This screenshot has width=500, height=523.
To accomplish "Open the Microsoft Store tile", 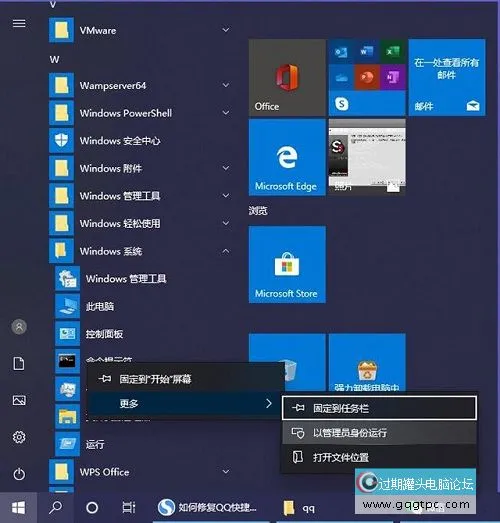I will (x=287, y=265).
